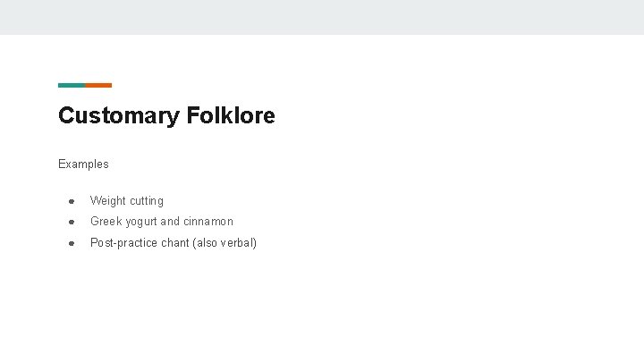Click the word Weight in first bullet
The width and height of the screenshot is (644, 362).
pos(107,201)
